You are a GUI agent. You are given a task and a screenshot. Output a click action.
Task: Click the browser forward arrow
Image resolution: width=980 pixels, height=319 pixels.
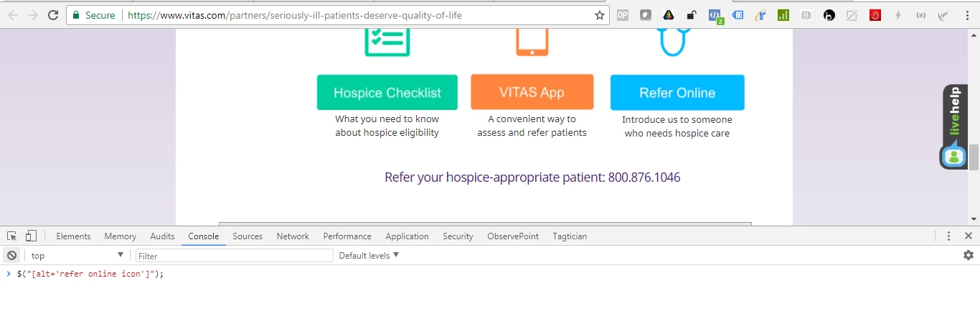pyautogui.click(x=33, y=14)
